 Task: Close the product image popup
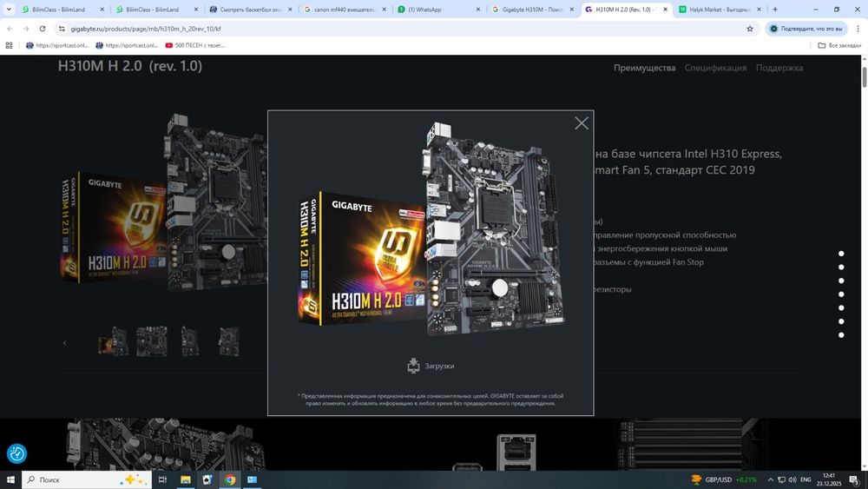pos(582,123)
